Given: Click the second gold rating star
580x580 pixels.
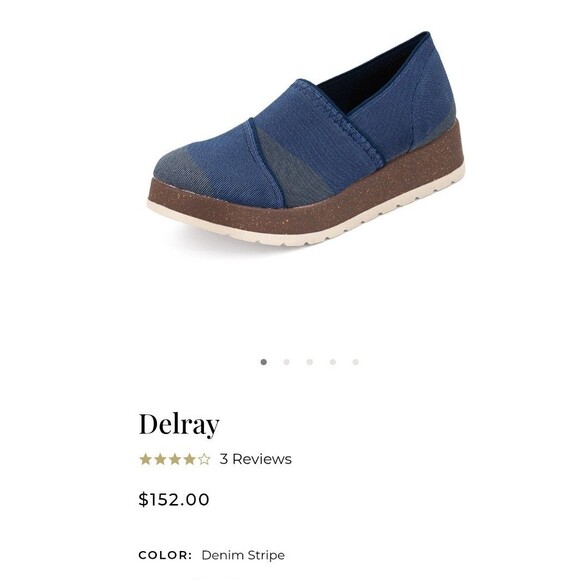Looking at the screenshot, I should (x=160, y=459).
